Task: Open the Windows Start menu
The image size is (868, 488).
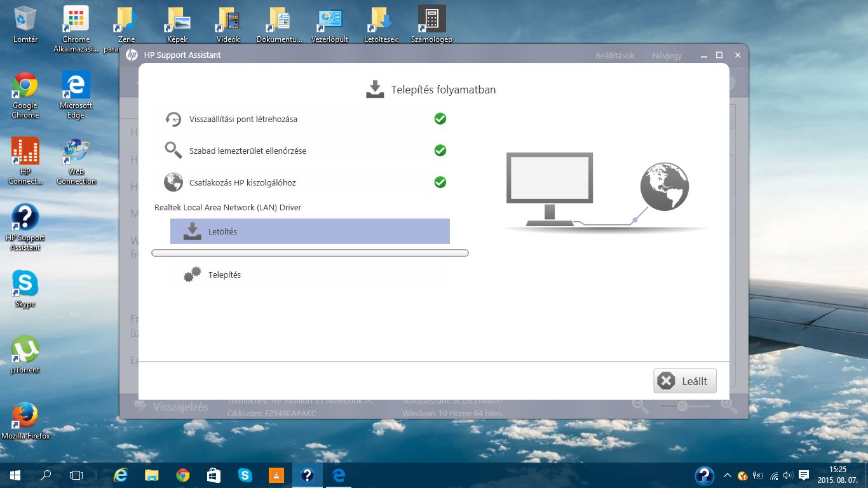Action: tap(15, 475)
